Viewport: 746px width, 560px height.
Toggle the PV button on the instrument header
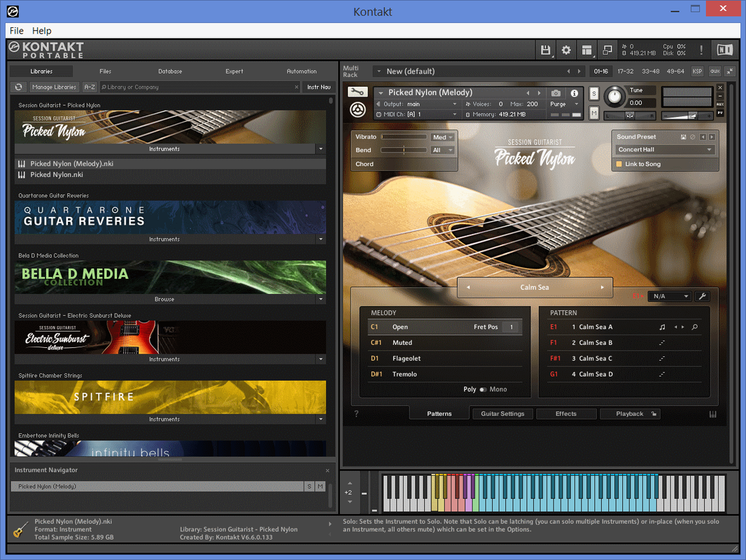click(x=720, y=113)
